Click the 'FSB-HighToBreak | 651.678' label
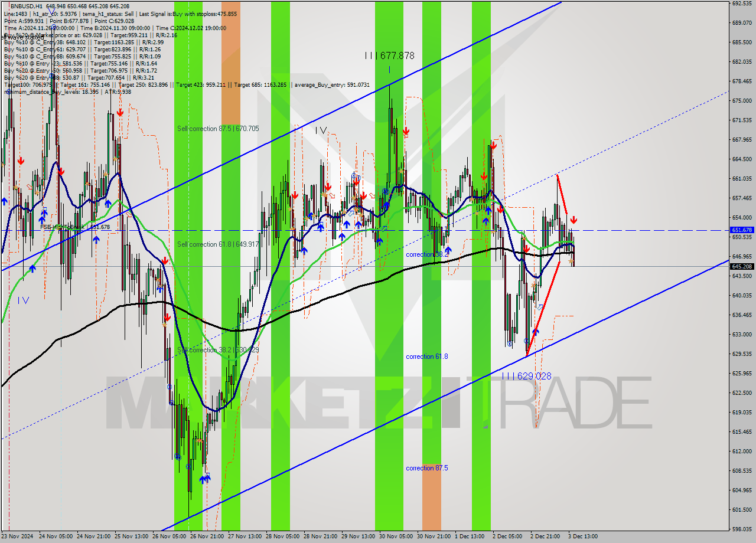The height and width of the screenshot is (543, 756). [x=75, y=227]
